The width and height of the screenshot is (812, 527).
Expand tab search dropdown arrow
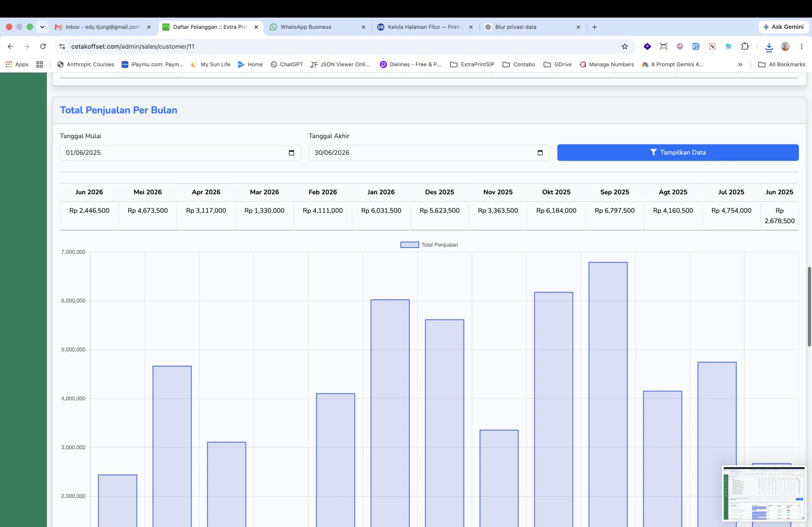42,27
